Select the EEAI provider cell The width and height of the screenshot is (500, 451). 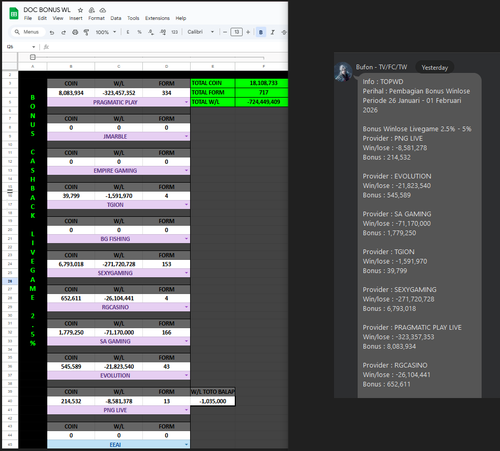click(x=119, y=444)
